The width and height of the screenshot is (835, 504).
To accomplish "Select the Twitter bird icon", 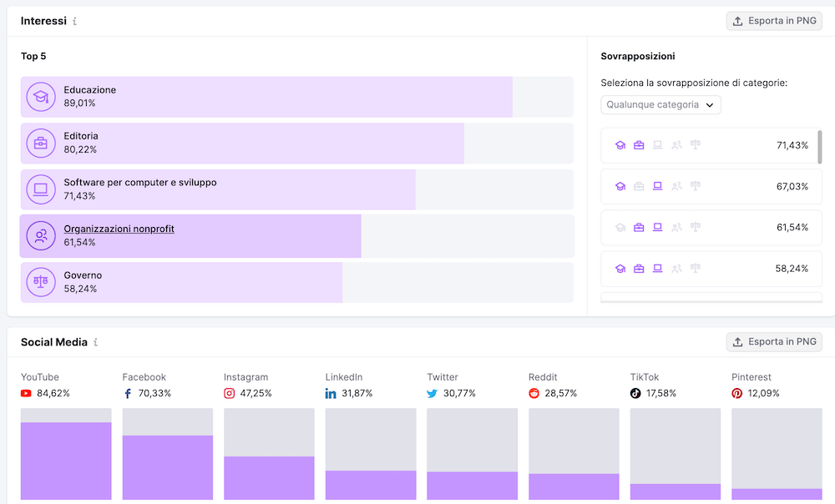I will click(432, 393).
